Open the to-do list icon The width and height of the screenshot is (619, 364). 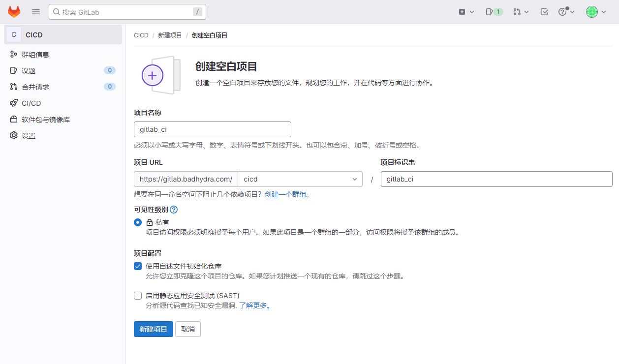coord(544,12)
